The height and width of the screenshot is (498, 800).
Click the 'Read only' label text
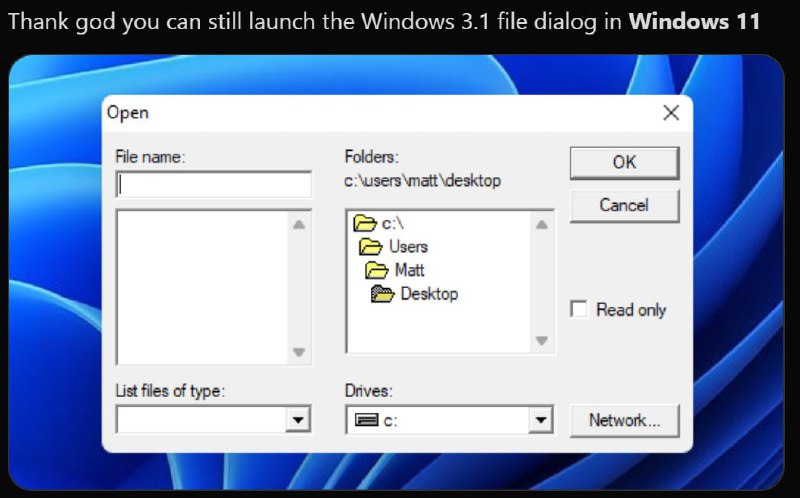(631, 310)
